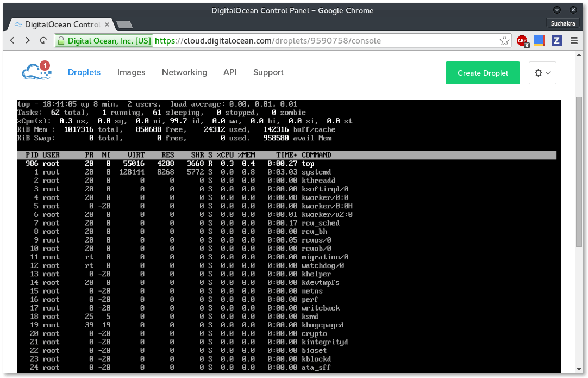
Task: Open the Images navigation item
Action: pos(131,72)
